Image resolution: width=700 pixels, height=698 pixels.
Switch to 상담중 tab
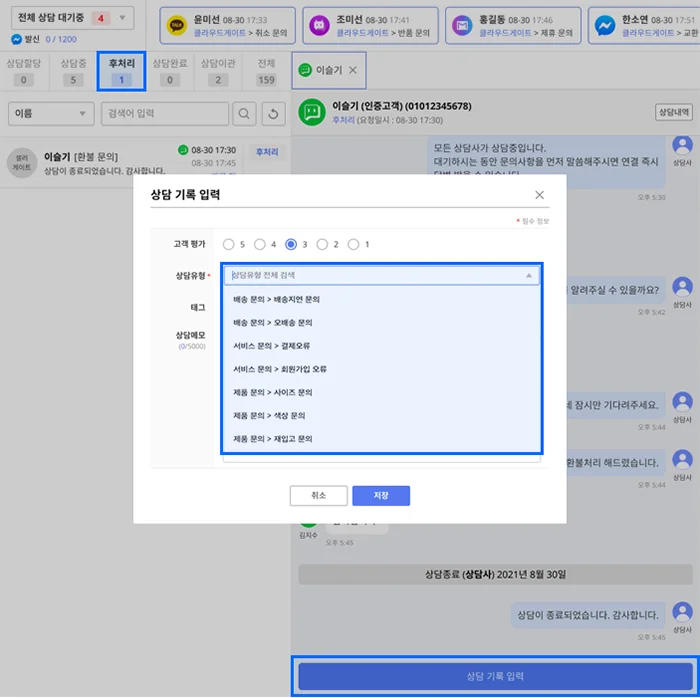pos(73,71)
